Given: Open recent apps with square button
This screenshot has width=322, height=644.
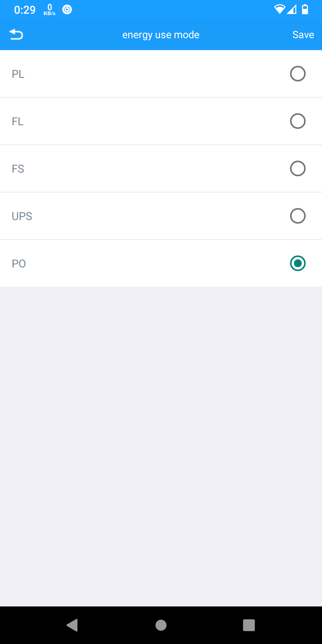Looking at the screenshot, I should [x=249, y=625].
